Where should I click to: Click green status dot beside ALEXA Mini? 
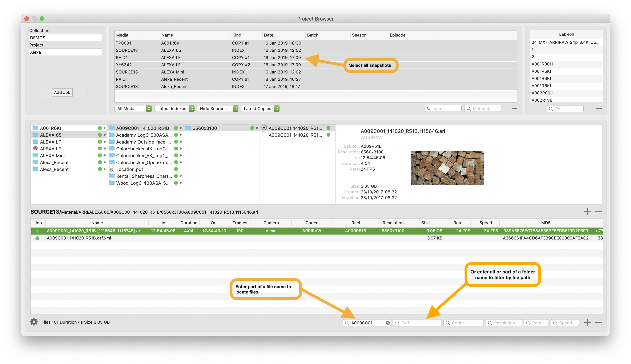coord(100,156)
